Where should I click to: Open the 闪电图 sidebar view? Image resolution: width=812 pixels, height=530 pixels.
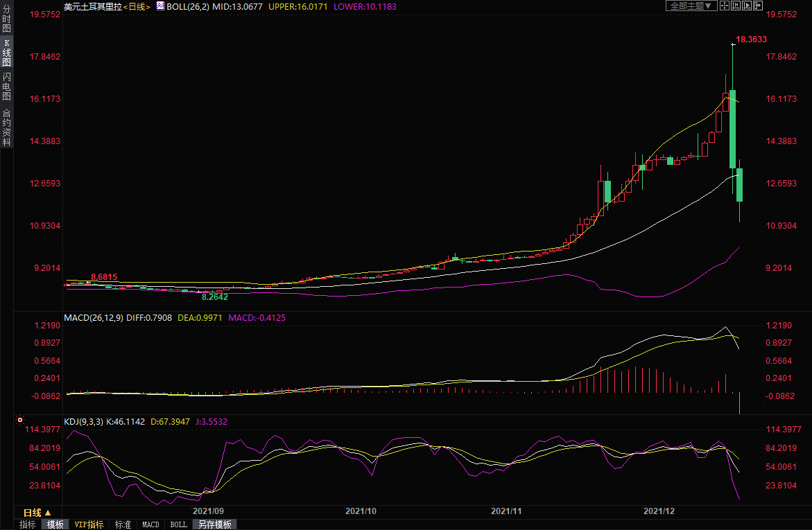click(x=6, y=87)
